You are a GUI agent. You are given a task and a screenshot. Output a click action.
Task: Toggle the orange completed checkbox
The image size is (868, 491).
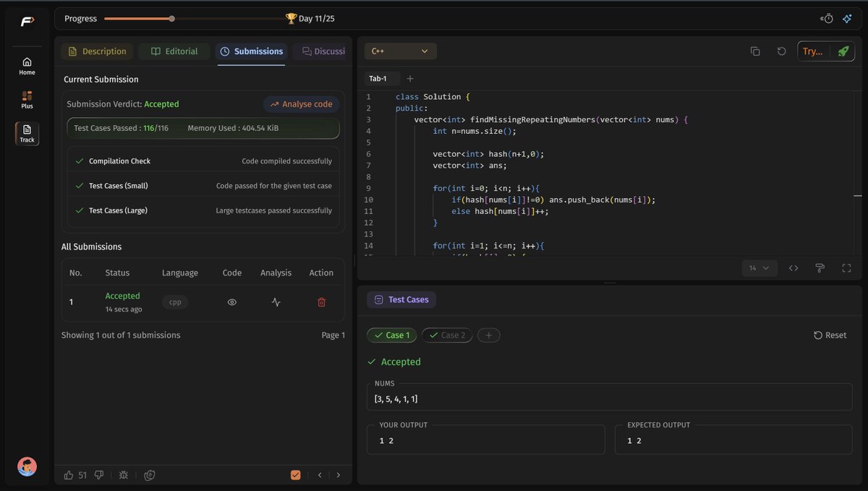[295, 475]
